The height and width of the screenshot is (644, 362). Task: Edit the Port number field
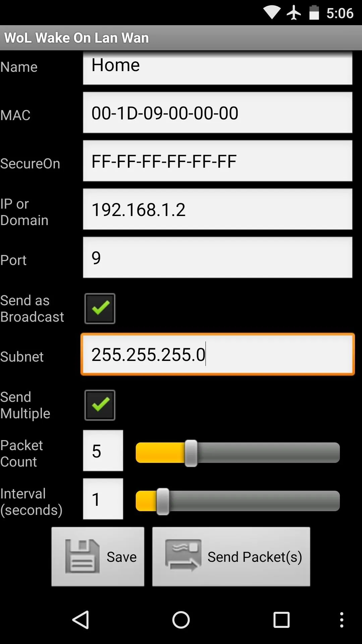(218, 258)
